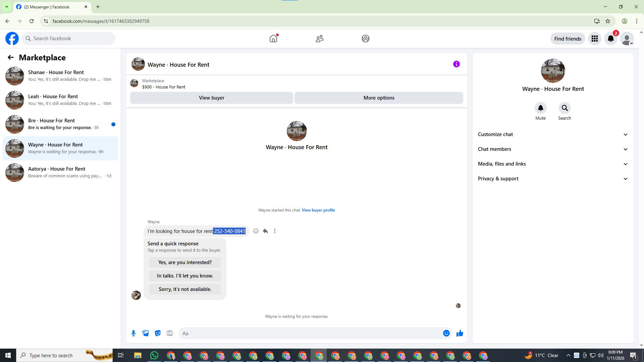The width and height of the screenshot is (644, 362).
Task: Open Task View on the taskbar
Action: [121, 355]
